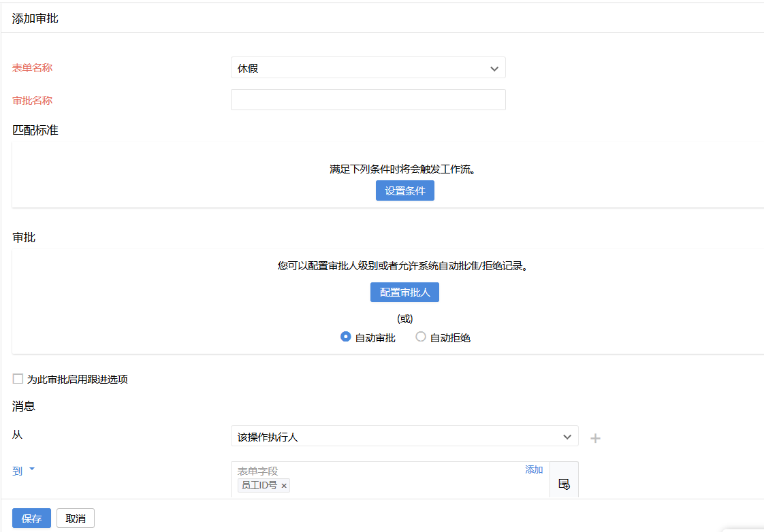Click the plus icon beside the 从 dropdown
This screenshot has width=764, height=532.
coord(595,438)
